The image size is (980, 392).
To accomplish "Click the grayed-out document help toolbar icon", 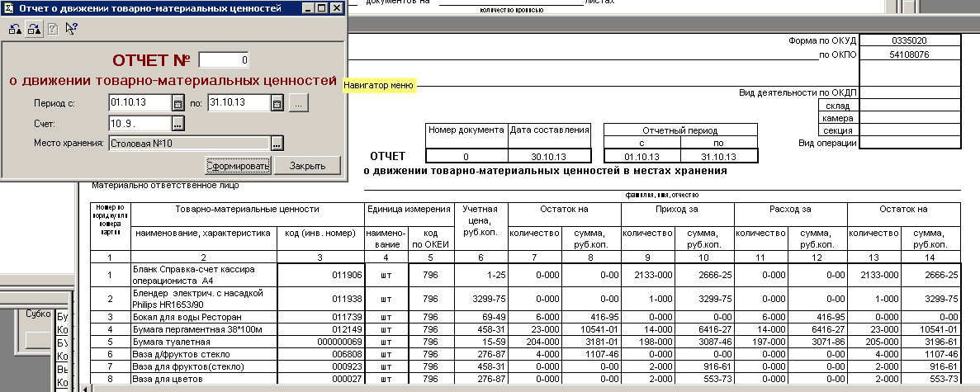I will (52, 29).
